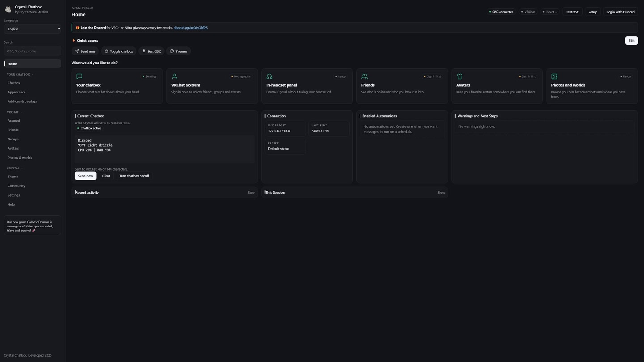This screenshot has height=362, width=644.
Task: Click the person icon of VRChat account
Action: pos(174,76)
